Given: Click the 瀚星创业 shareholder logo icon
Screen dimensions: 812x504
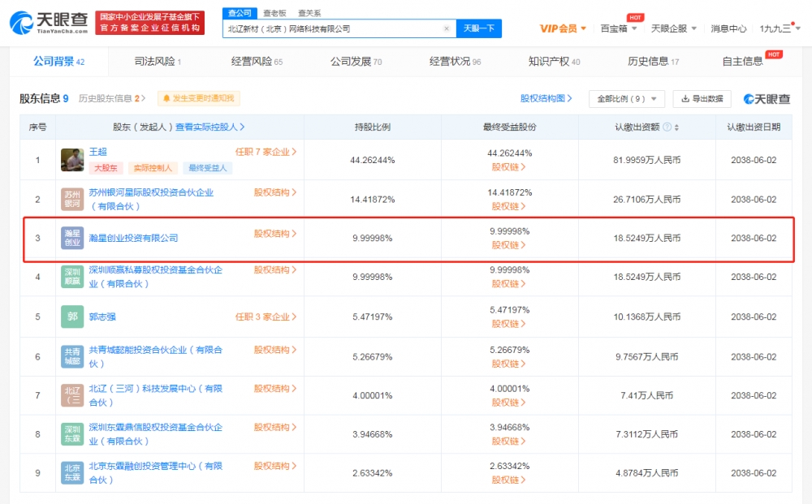Looking at the screenshot, I should (72, 238).
